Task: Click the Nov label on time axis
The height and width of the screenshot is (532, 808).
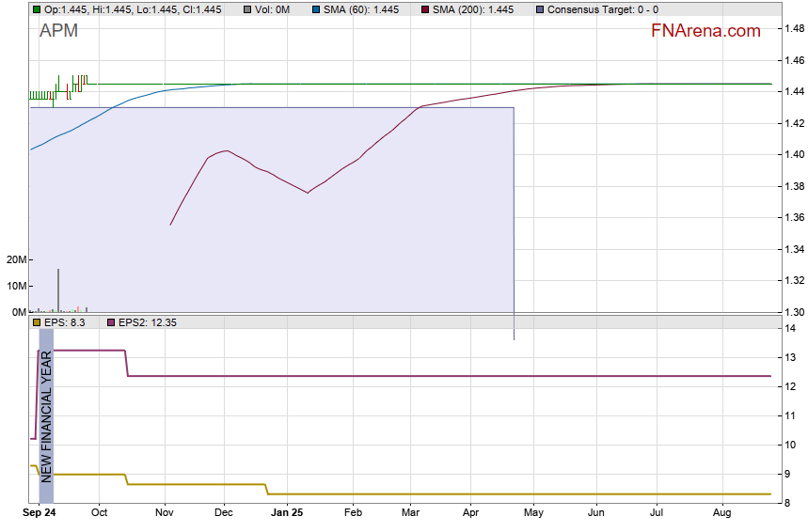Action: pos(165,513)
